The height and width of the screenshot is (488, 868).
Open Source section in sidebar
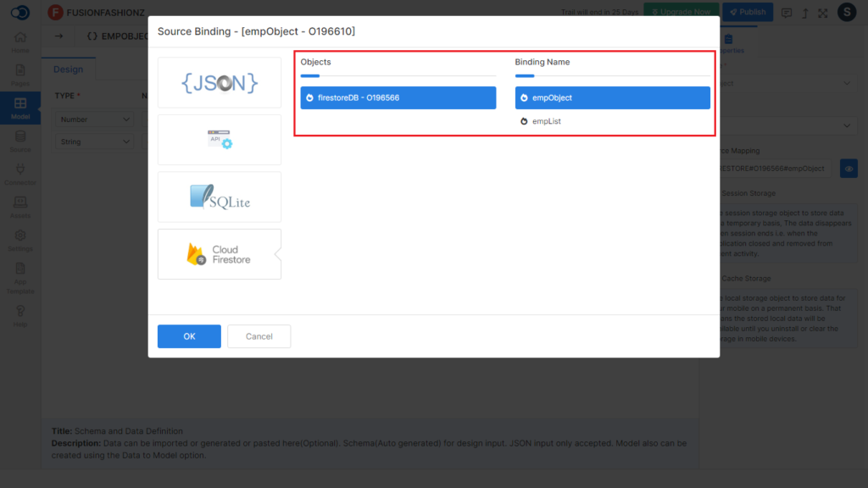click(x=20, y=141)
